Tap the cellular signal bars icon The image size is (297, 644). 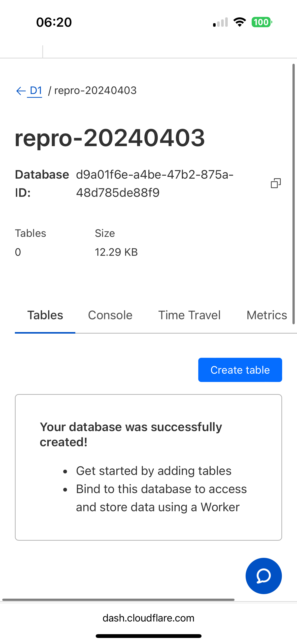click(220, 22)
